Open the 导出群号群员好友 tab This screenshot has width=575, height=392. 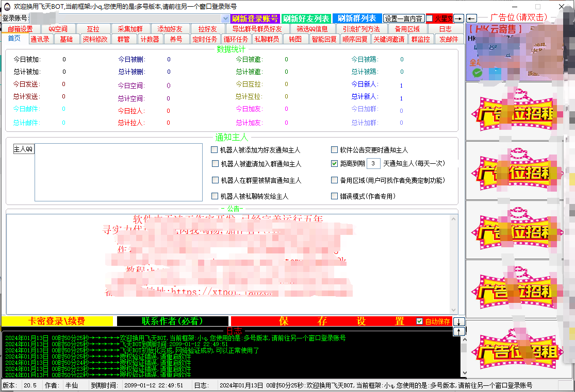pyautogui.click(x=257, y=29)
